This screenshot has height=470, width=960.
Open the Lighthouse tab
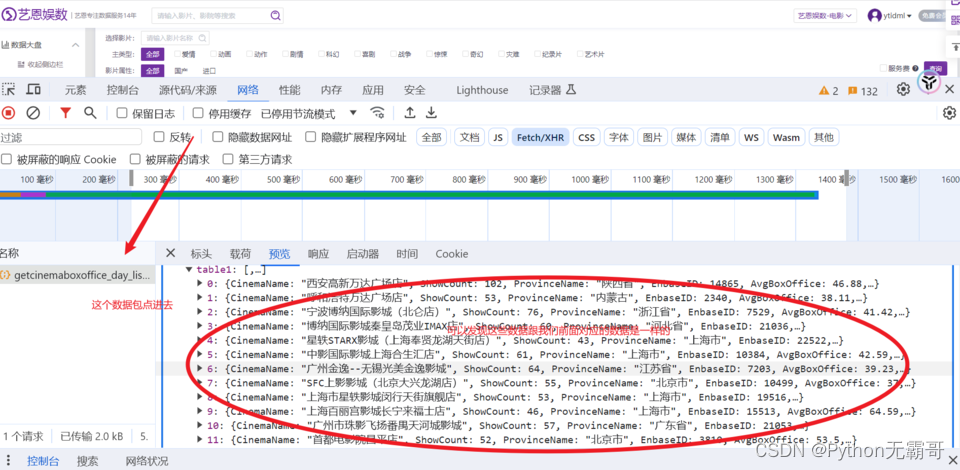[482, 91]
